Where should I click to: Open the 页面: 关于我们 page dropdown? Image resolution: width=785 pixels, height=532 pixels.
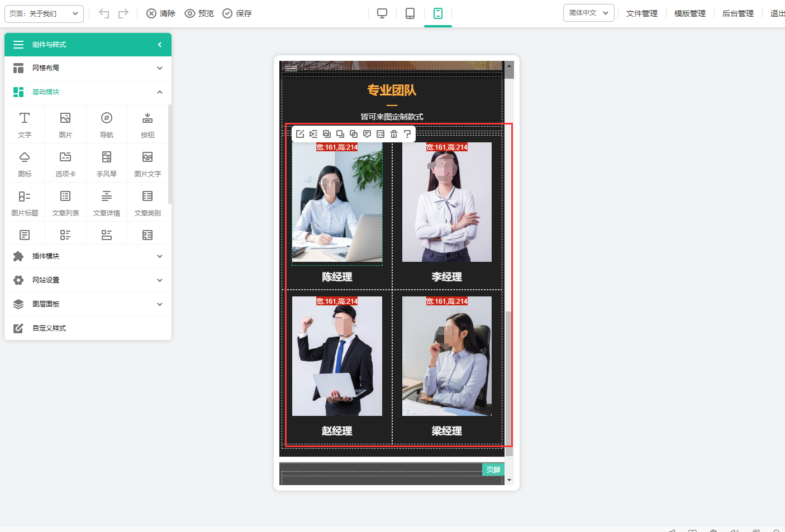[x=44, y=13]
